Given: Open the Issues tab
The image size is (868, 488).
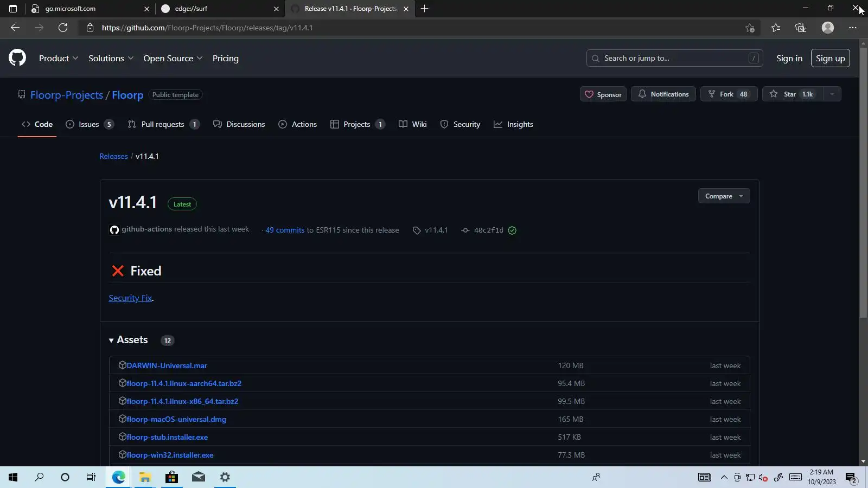Looking at the screenshot, I should click(x=90, y=124).
